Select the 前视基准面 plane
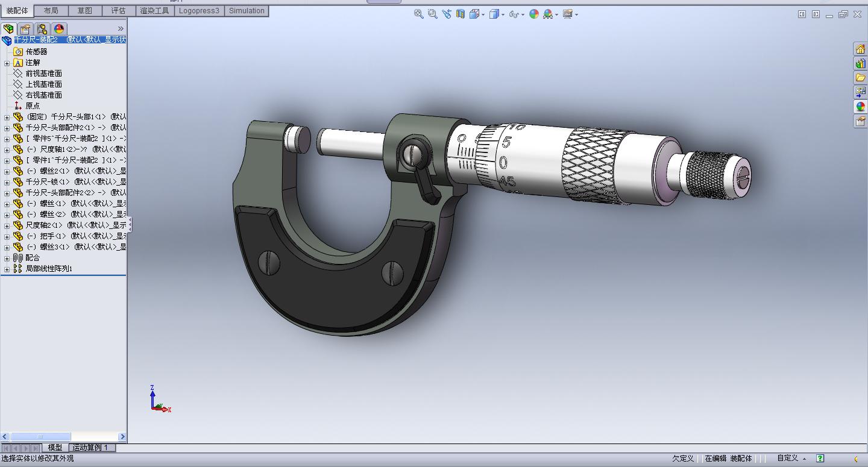The width and height of the screenshot is (868, 467). [43, 74]
